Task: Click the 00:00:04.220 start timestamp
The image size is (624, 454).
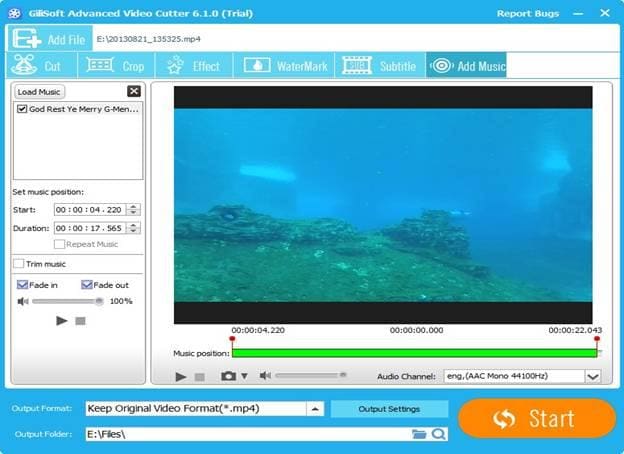Action: [x=258, y=330]
